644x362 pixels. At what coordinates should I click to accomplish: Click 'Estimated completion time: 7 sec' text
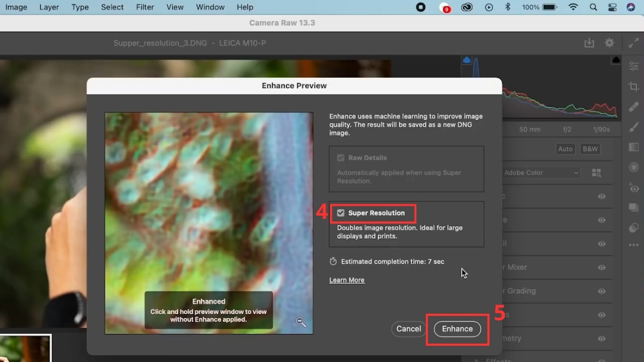pyautogui.click(x=392, y=262)
